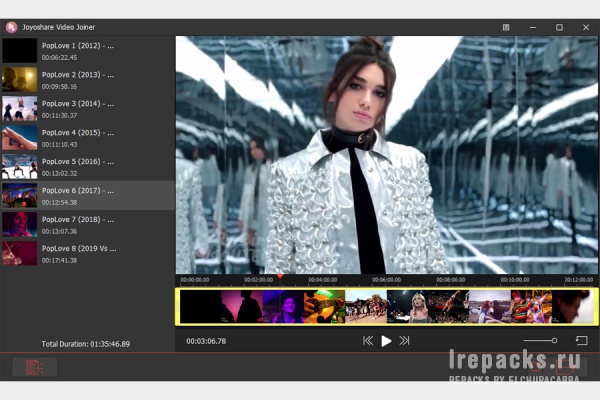Image resolution: width=600 pixels, height=400 pixels.
Task: Select PopLove 5 (2016) video
Action: click(x=88, y=167)
